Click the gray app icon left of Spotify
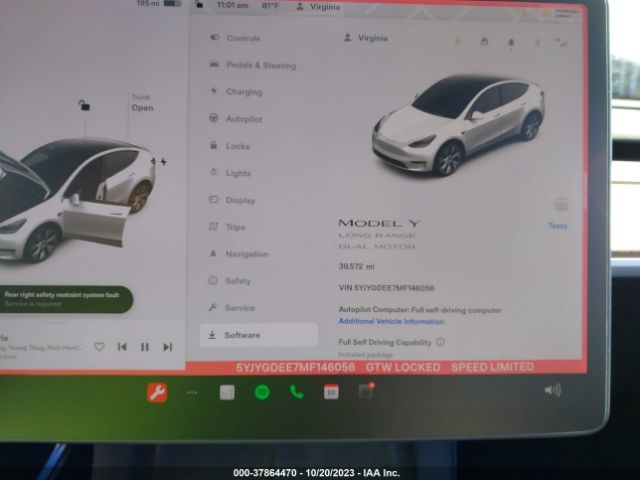Image resolution: width=640 pixels, height=480 pixels. pyautogui.click(x=227, y=392)
